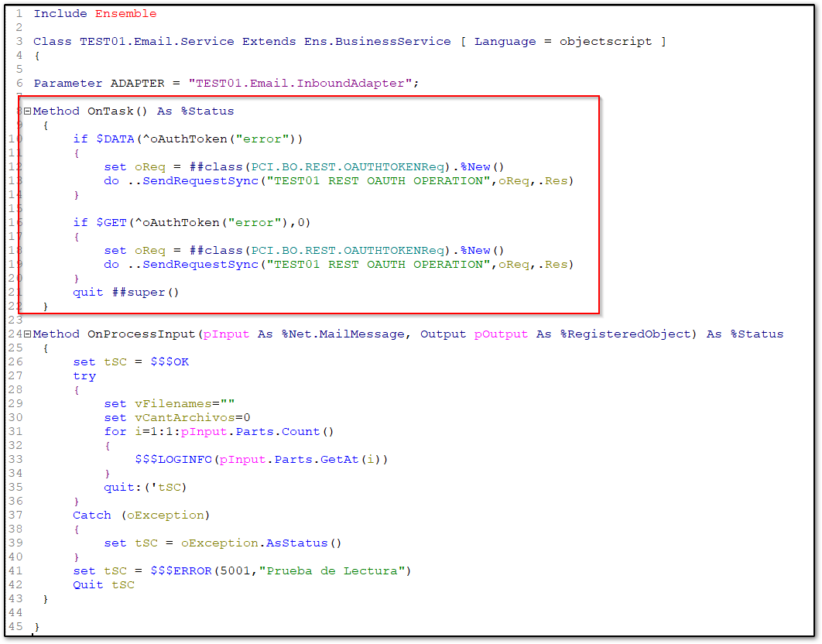Click the %RegisteredObject output type
This screenshot has height=644, width=822.
point(629,334)
